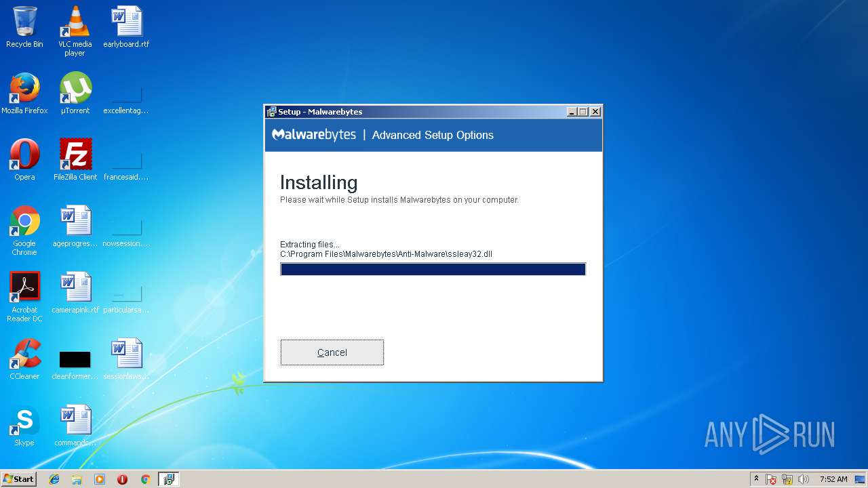Select the commande document on desktop
868x488 pixels.
[x=75, y=426]
